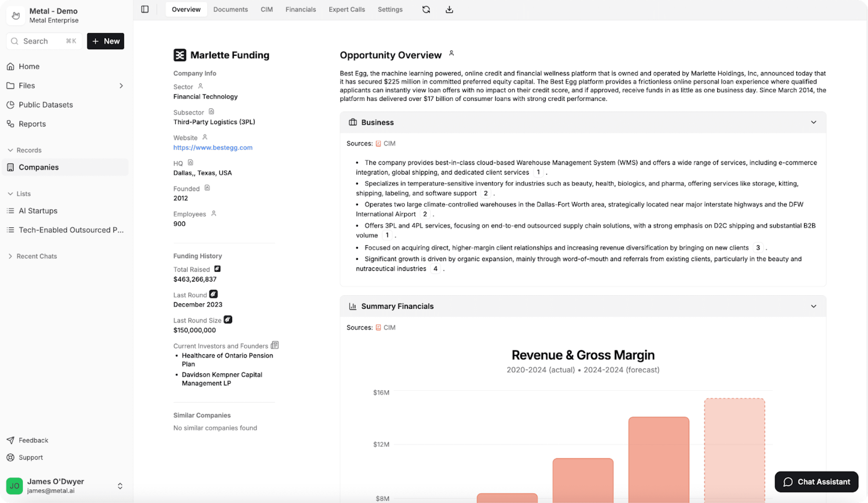Select the Settings tab

390,9
